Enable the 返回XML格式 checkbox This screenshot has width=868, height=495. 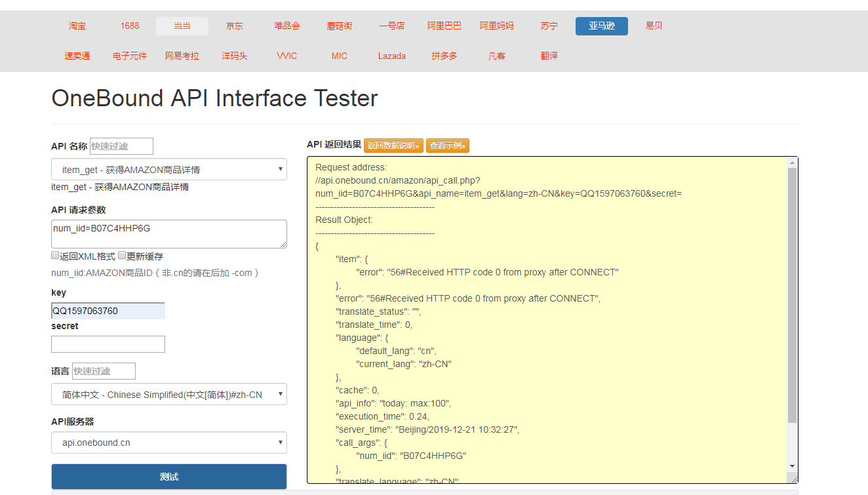click(x=55, y=256)
